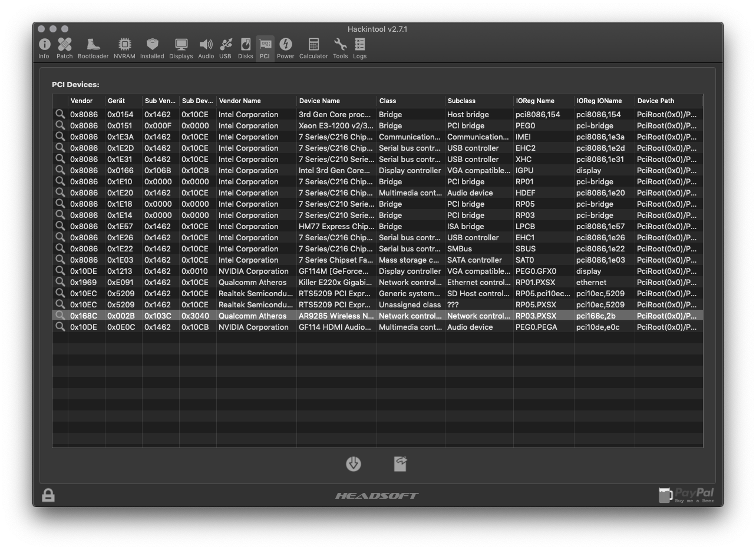756x550 pixels.
Task: Click the export PCI list icon
Action: [401, 464]
